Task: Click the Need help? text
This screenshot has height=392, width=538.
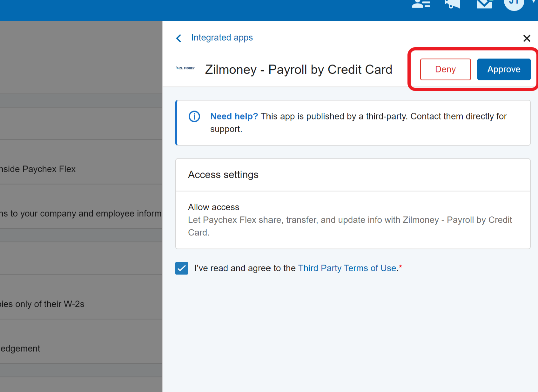Action: [234, 116]
